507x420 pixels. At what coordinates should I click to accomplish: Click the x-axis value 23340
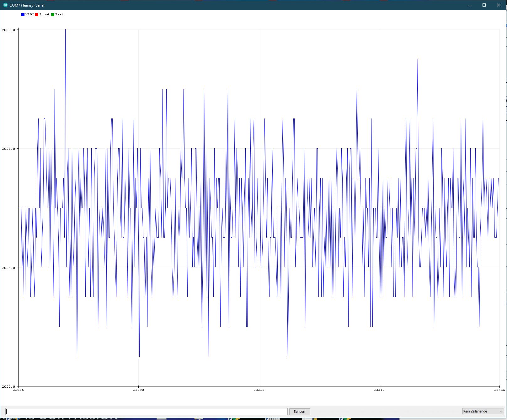(x=379, y=390)
